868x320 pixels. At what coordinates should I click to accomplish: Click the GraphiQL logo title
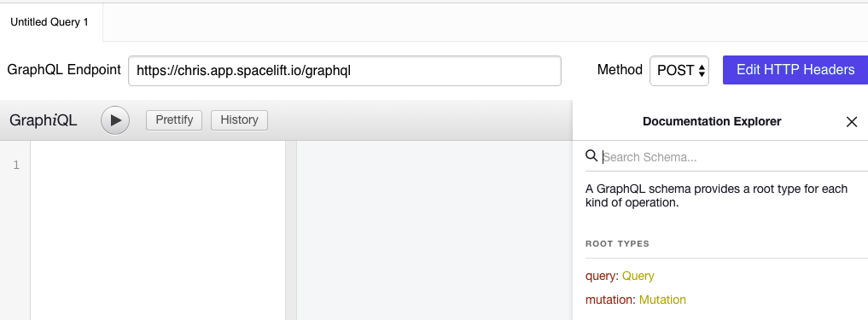click(44, 120)
